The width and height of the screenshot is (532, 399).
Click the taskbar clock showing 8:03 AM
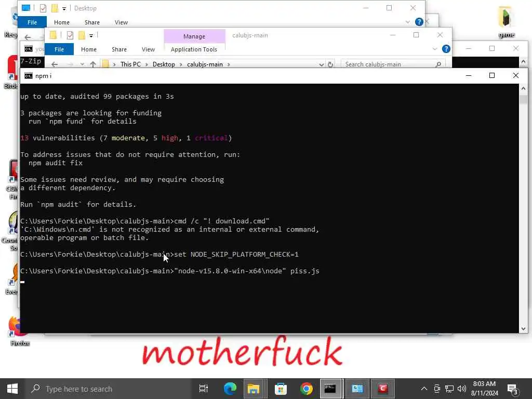pyautogui.click(x=485, y=389)
